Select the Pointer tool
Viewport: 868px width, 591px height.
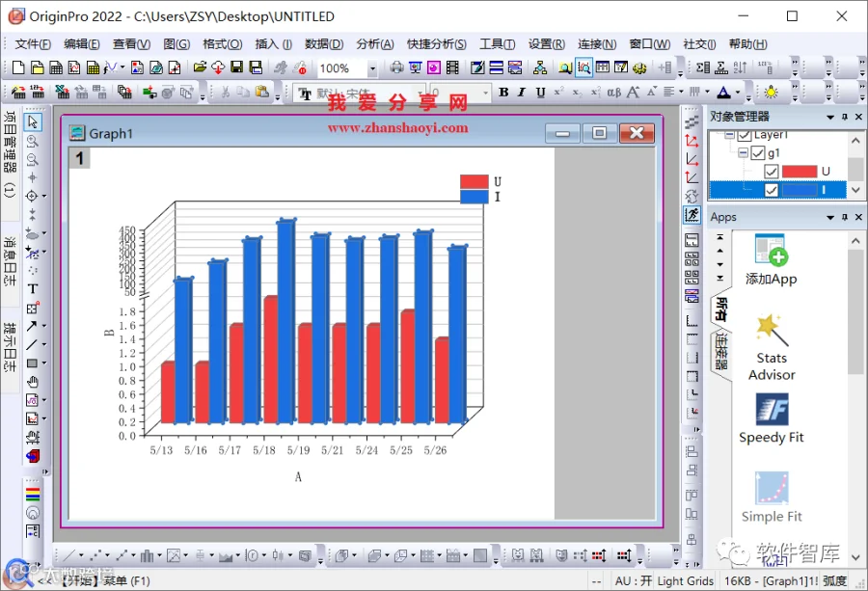(x=33, y=121)
